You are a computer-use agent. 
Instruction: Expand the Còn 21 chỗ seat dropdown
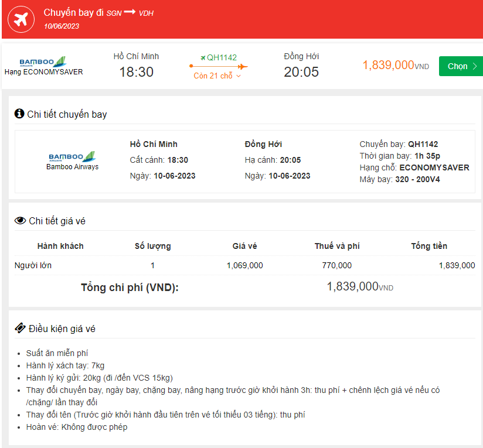pos(217,76)
